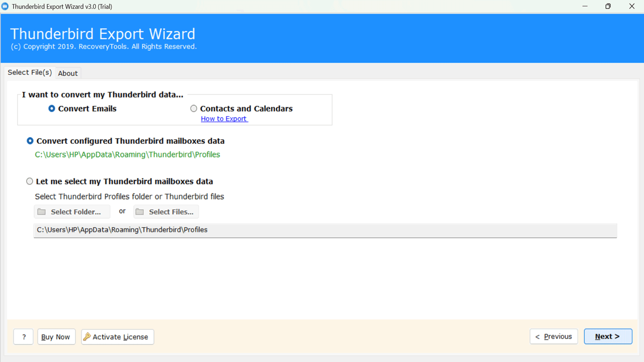Go back with the Previous button
The height and width of the screenshot is (362, 644).
click(554, 337)
